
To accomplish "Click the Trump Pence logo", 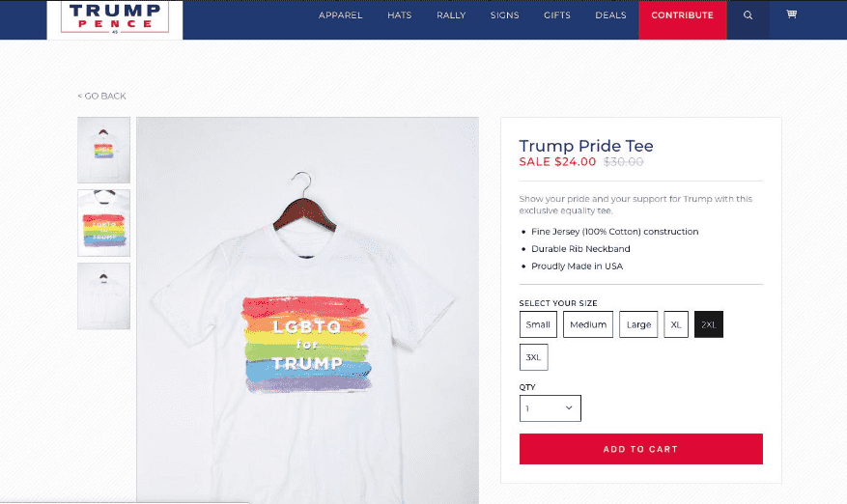I will [x=115, y=17].
